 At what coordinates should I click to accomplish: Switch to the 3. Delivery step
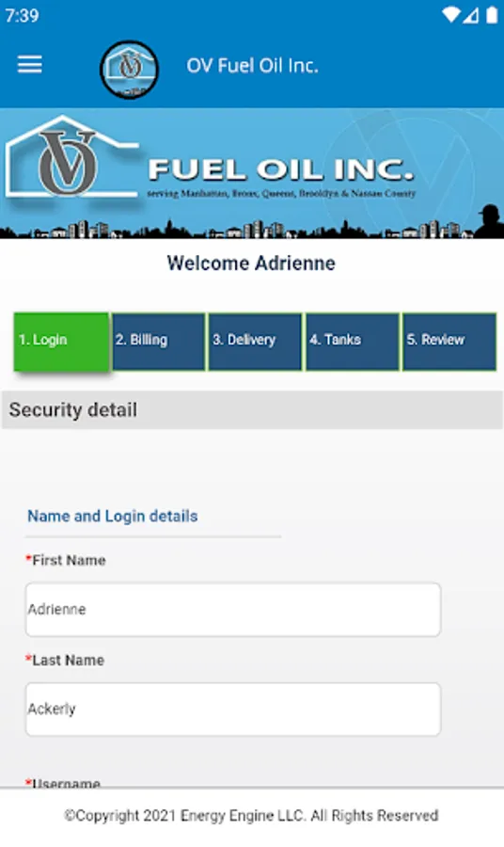pyautogui.click(x=255, y=342)
